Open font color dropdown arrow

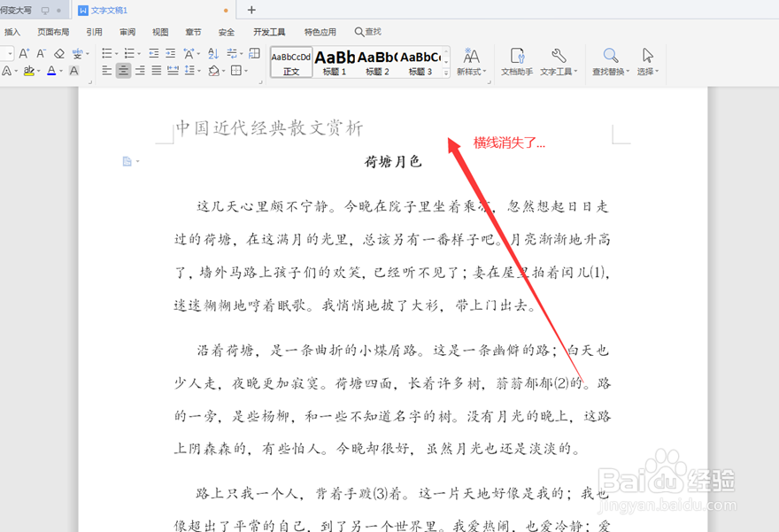tap(61, 71)
